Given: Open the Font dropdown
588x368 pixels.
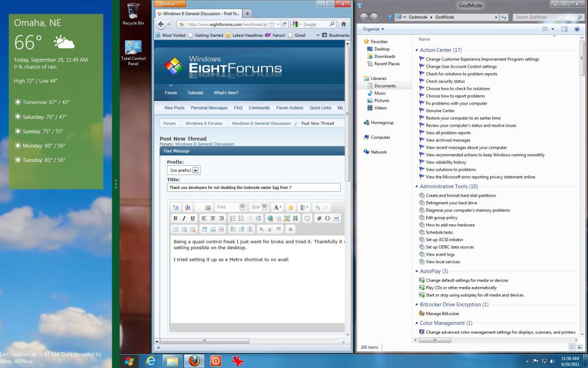Looking at the screenshot, I should coord(230,208).
